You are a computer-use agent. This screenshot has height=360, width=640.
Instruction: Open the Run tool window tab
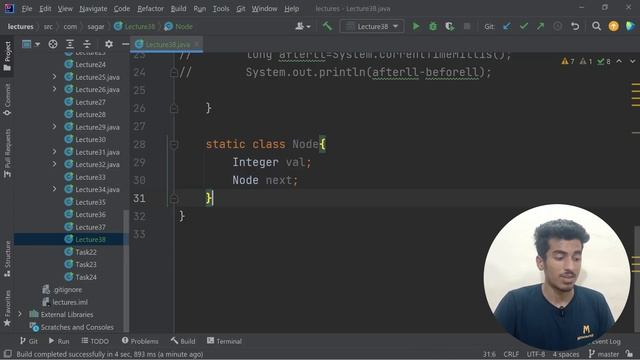[x=59, y=341]
